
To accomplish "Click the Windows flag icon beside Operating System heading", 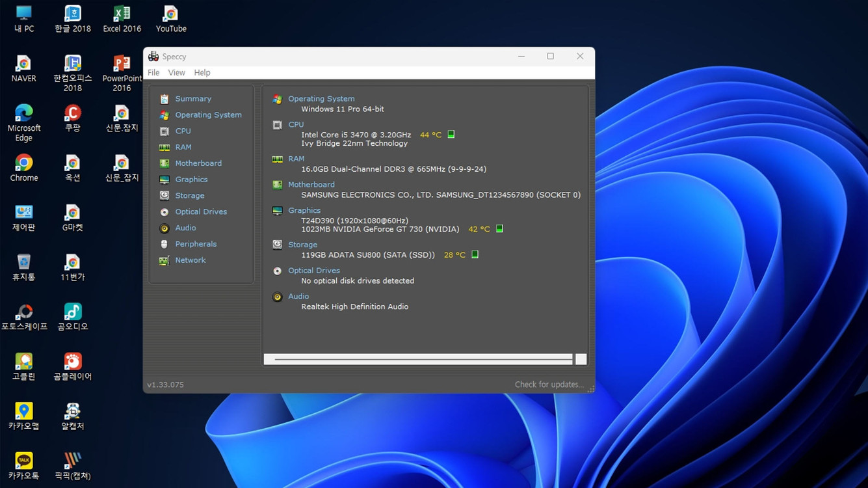I will click(x=278, y=99).
